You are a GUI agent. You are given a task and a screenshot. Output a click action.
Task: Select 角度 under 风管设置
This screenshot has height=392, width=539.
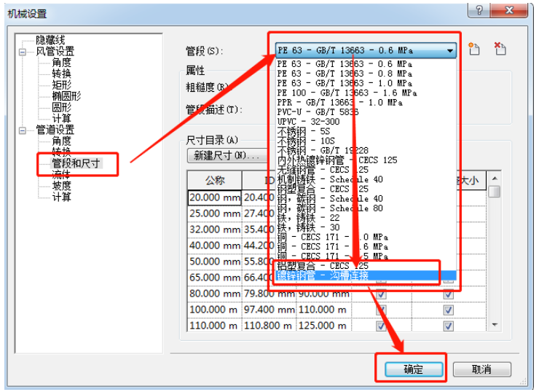pyautogui.click(x=61, y=63)
